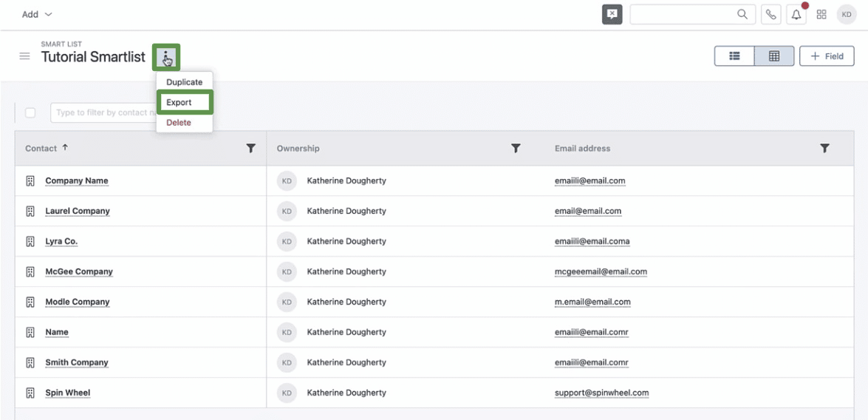Click the + Field button
The image size is (868, 420).
pyautogui.click(x=827, y=56)
